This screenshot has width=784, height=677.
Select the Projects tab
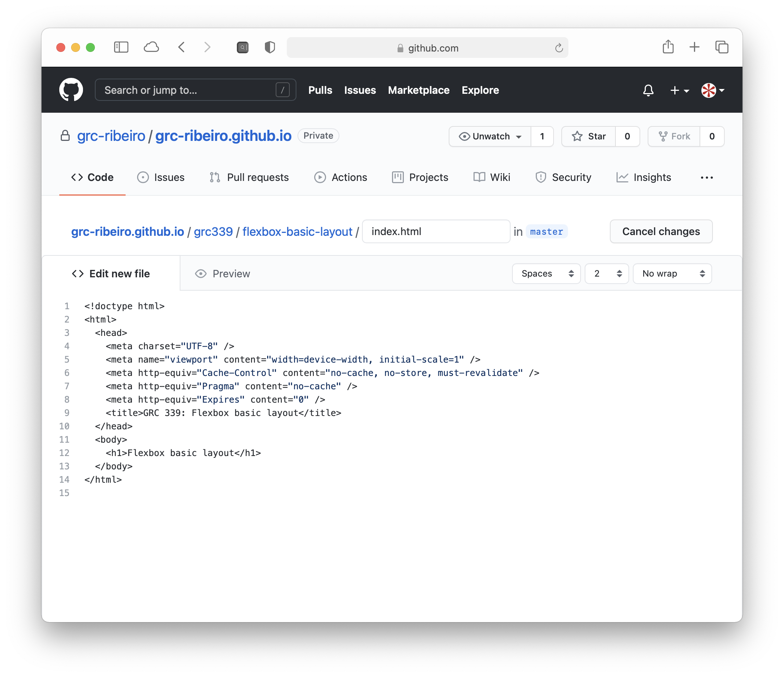click(x=420, y=177)
